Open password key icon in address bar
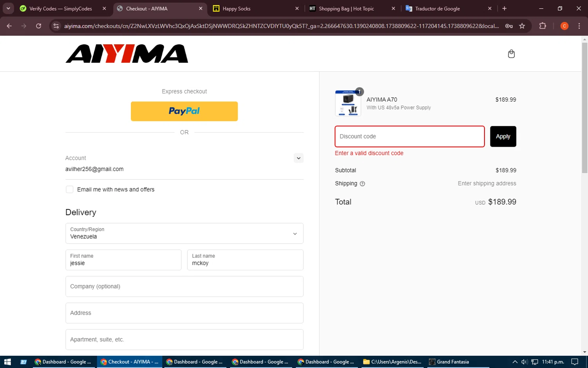Screen dimensions: 588x368 (x=509, y=26)
